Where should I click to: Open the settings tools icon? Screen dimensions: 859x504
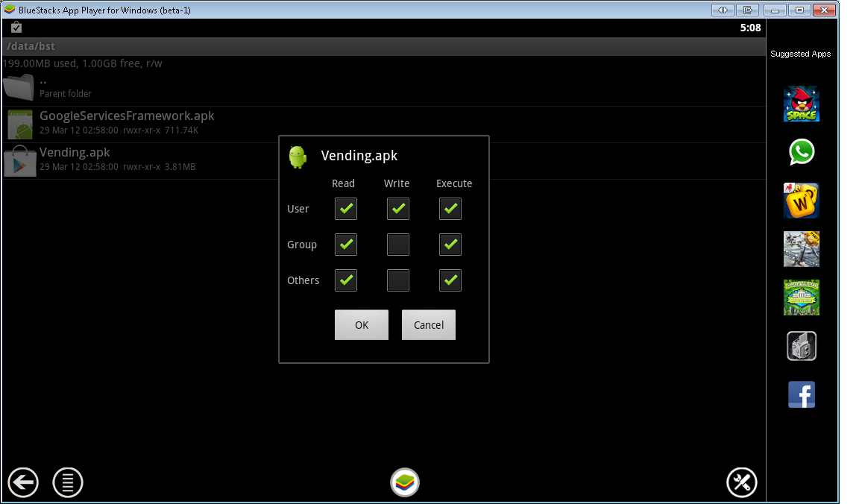point(742,482)
